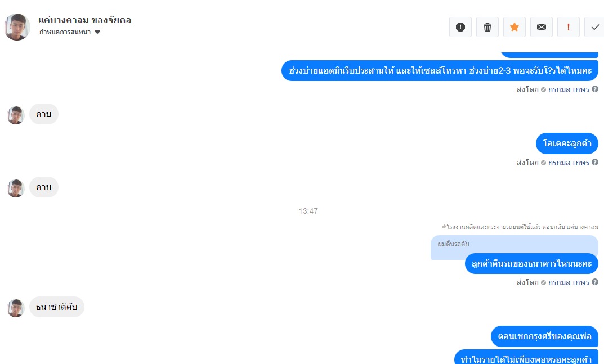
Task: Mark the conversation done with the checkmark icon
Action: pos(594,27)
